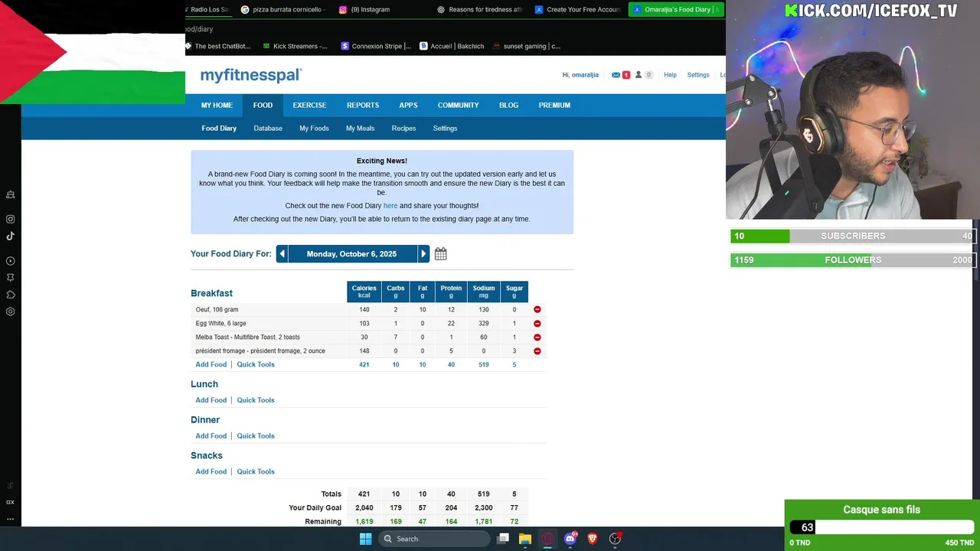The image size is (980, 551).
Task: Open File Explorer from taskbar
Action: pos(525,539)
